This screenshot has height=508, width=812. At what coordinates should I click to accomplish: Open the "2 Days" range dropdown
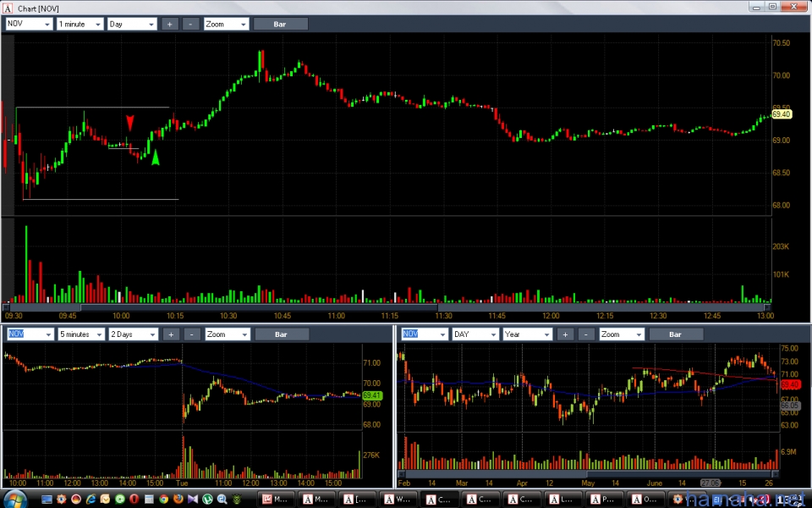tap(134, 334)
